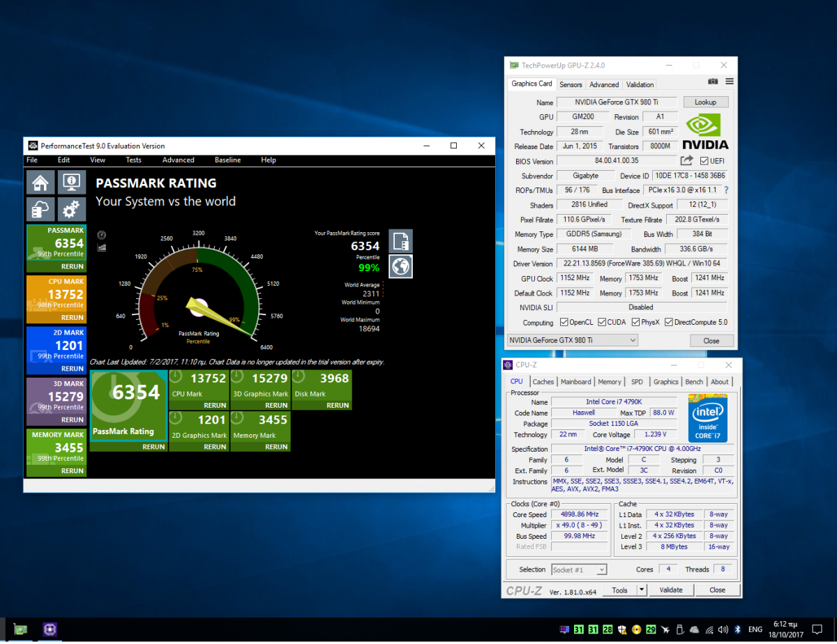This screenshot has height=644, width=837.
Task: Toggle the UEFI checkbox in GPU-Z
Action: tap(704, 161)
